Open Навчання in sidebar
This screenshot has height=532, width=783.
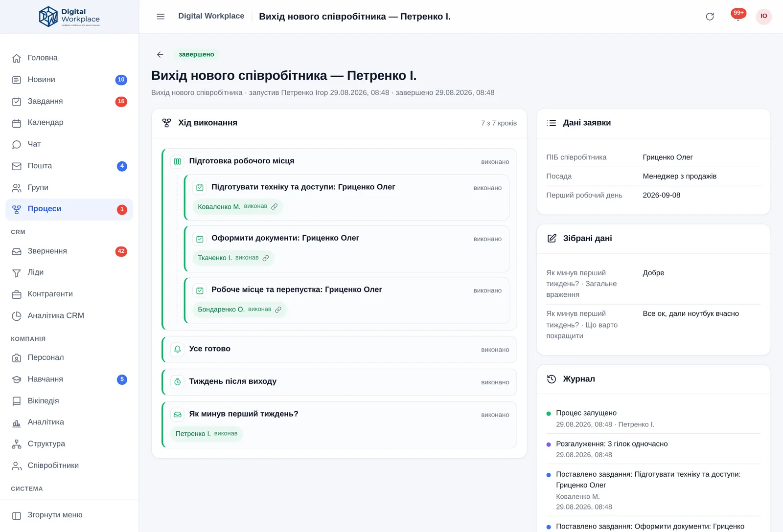point(69,379)
